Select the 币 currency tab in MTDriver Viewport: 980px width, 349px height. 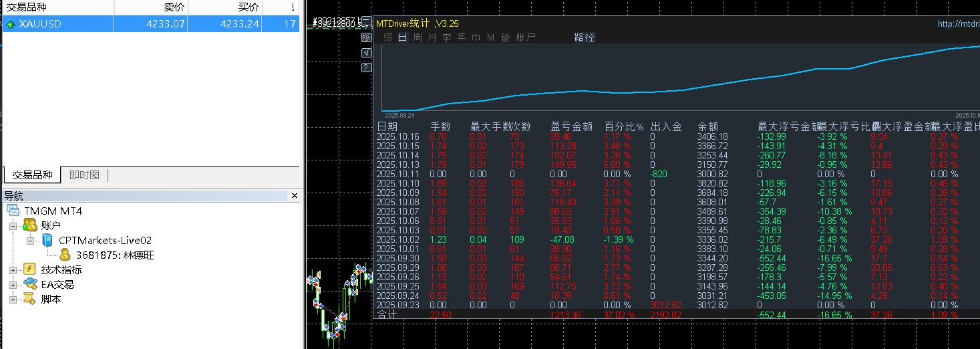476,37
